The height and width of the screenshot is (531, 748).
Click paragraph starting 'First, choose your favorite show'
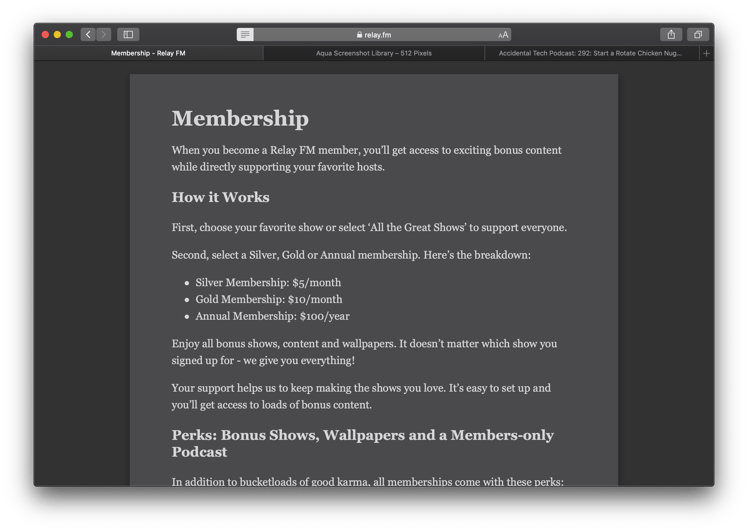(369, 228)
